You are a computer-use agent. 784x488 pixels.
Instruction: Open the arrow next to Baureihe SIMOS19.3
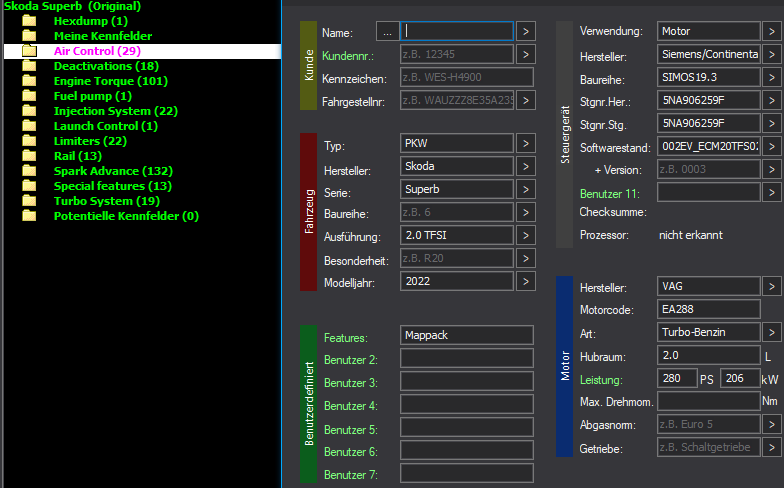click(772, 78)
